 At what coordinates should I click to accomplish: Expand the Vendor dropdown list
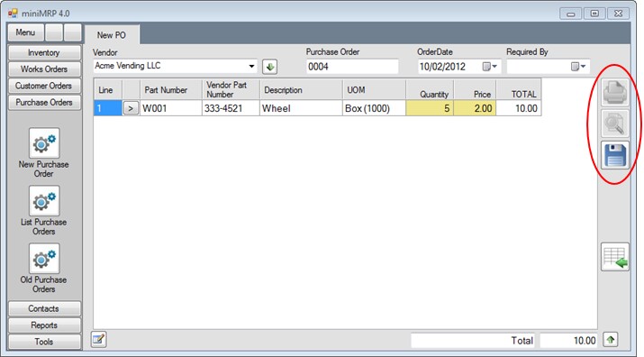pyautogui.click(x=251, y=66)
